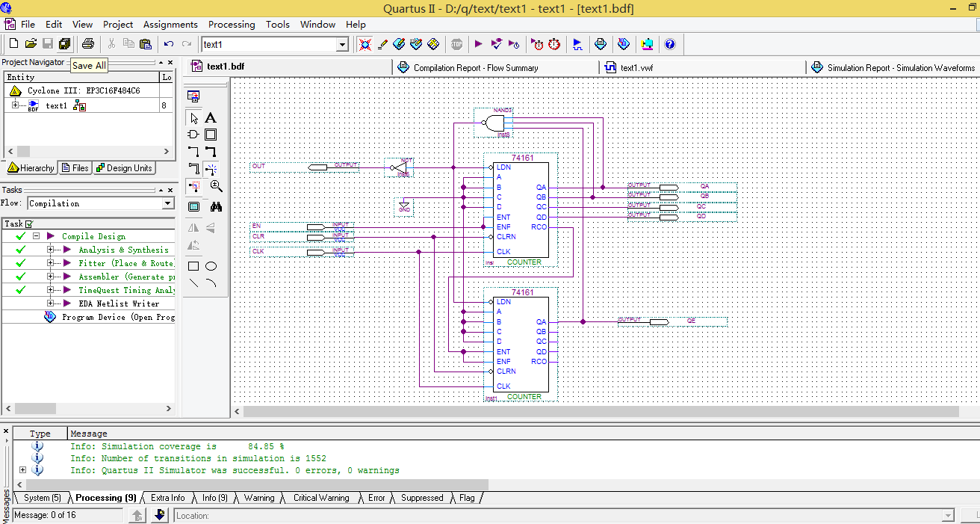Click the Find binoculars icon
Viewport: 980px width, 524px height.
[x=216, y=206]
